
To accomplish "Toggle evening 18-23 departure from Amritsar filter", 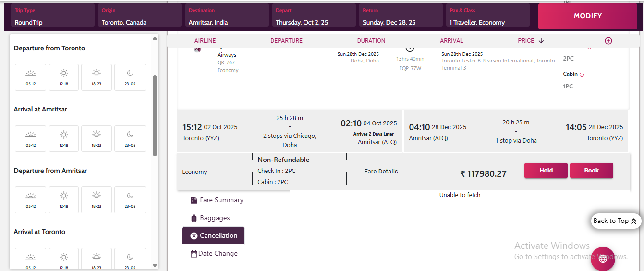I will [x=97, y=199].
